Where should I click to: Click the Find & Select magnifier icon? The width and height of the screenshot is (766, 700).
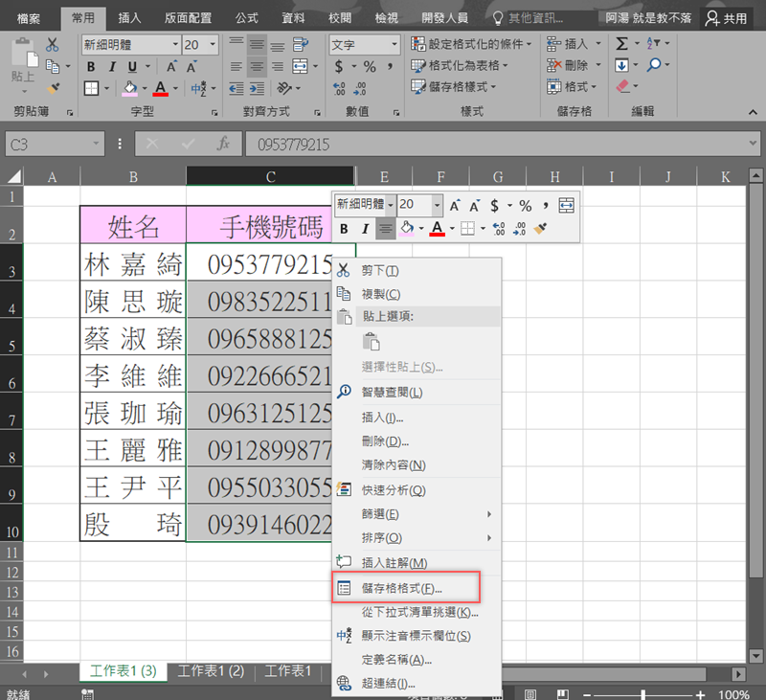653,65
